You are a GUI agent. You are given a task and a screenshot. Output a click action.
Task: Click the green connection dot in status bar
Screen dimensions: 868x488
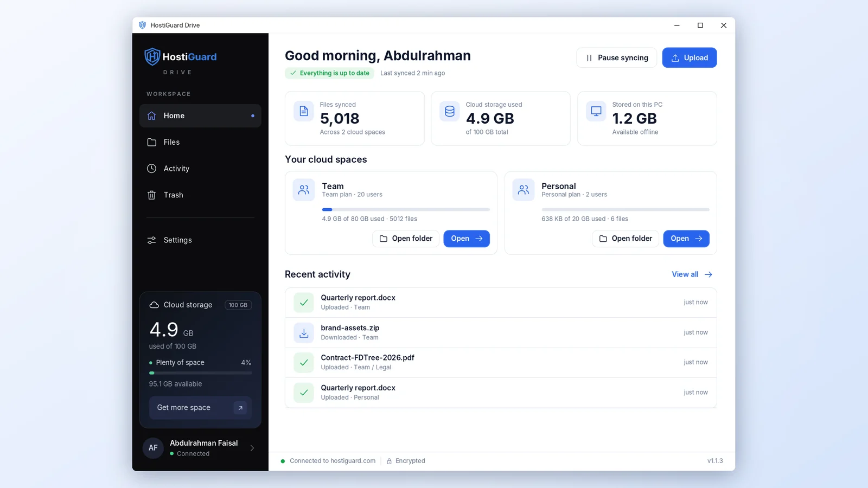coord(283,461)
